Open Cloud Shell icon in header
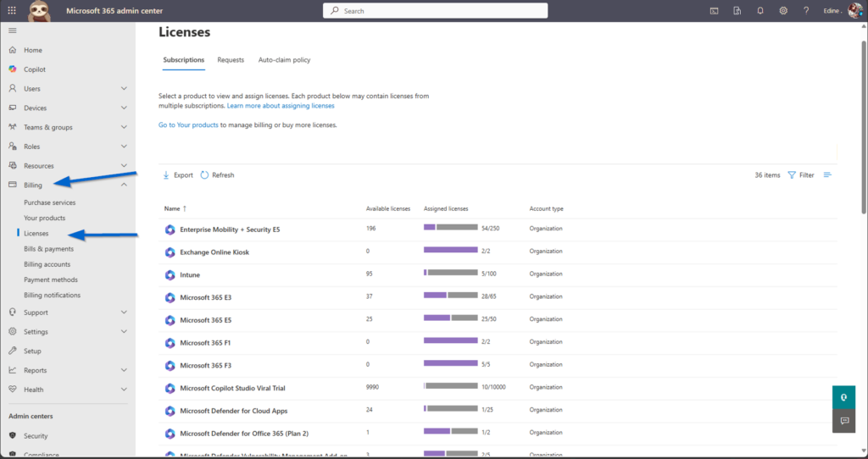The width and height of the screenshot is (868, 459). [x=714, y=10]
